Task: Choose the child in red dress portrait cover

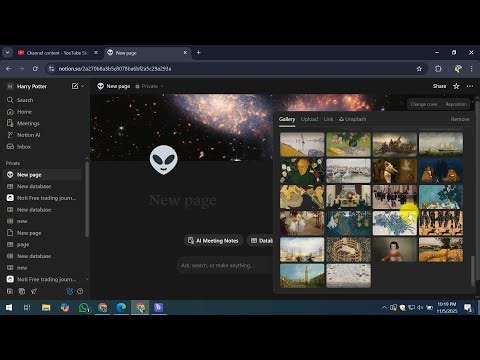Action: click(x=395, y=249)
